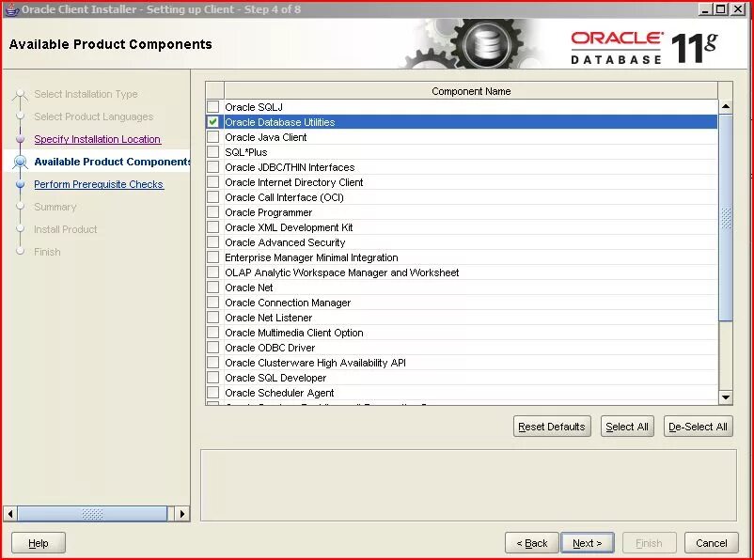Image resolution: width=754 pixels, height=560 pixels.
Task: Select the SQL*Plus row text
Action: [x=245, y=152]
